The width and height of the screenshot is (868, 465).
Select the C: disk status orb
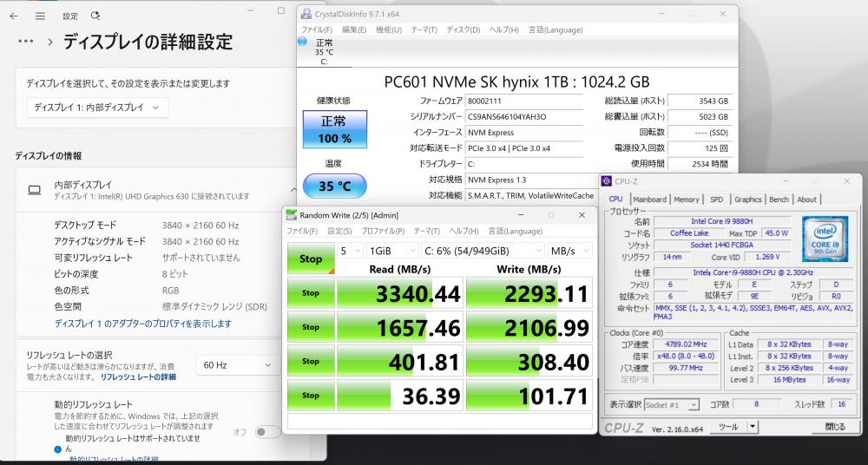click(x=303, y=42)
